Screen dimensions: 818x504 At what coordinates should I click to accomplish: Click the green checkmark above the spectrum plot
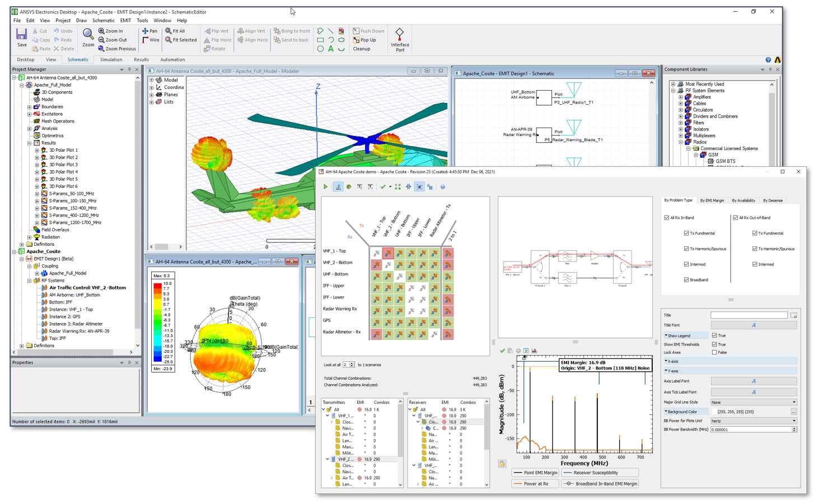[x=502, y=351]
